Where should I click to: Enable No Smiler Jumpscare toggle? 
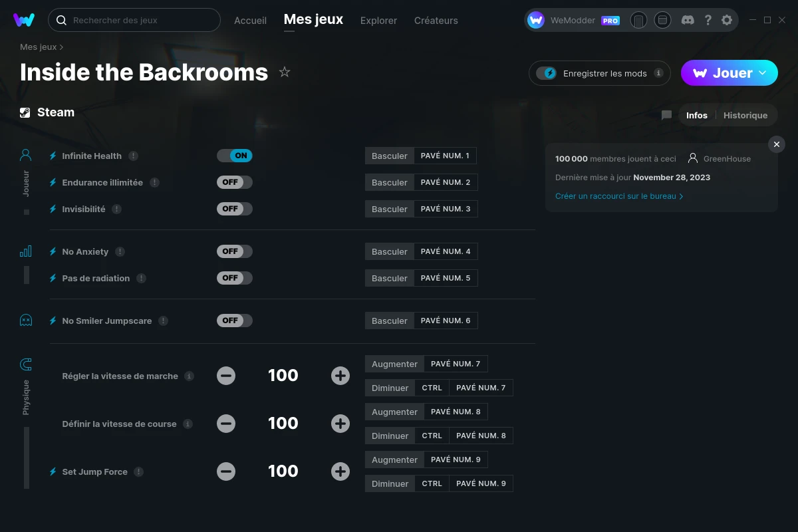[x=235, y=321]
